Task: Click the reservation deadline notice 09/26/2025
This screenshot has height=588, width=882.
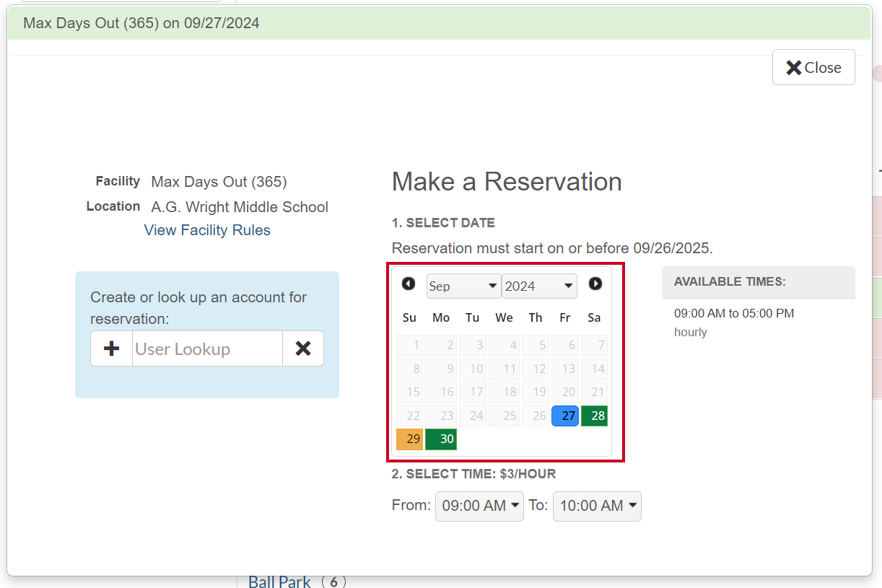Action: (x=552, y=249)
